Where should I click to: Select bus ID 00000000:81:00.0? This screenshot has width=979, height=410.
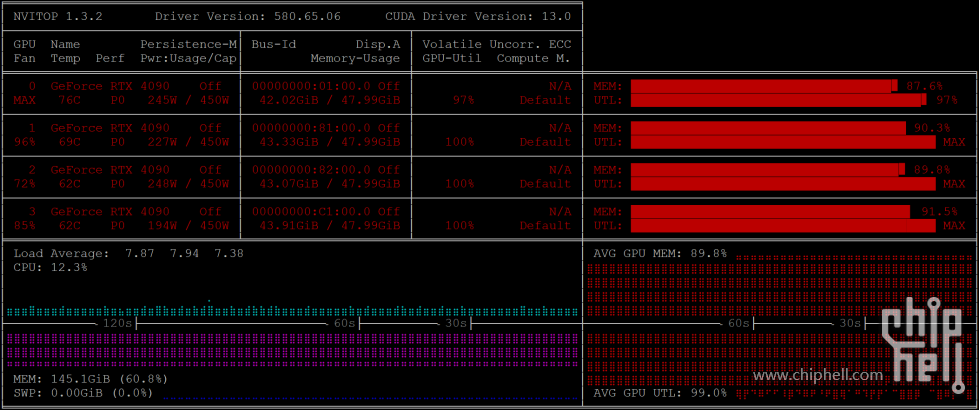[311, 128]
